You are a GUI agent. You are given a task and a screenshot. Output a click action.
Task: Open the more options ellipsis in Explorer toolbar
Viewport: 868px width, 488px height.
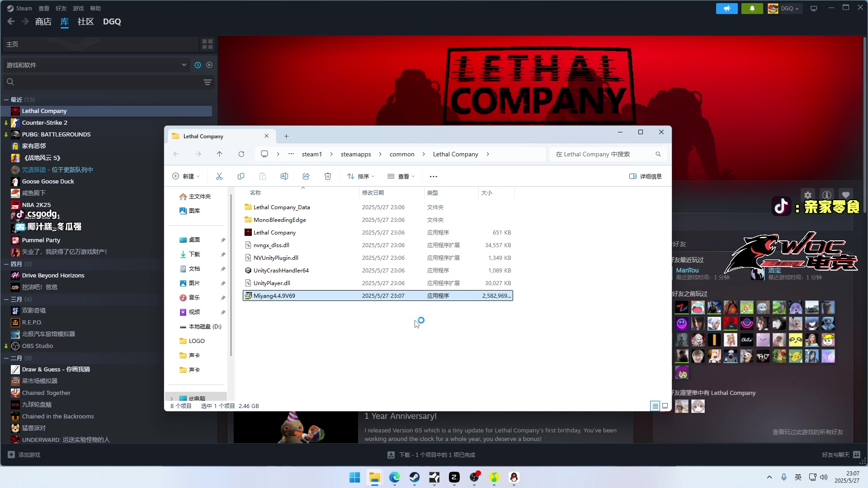(434, 176)
